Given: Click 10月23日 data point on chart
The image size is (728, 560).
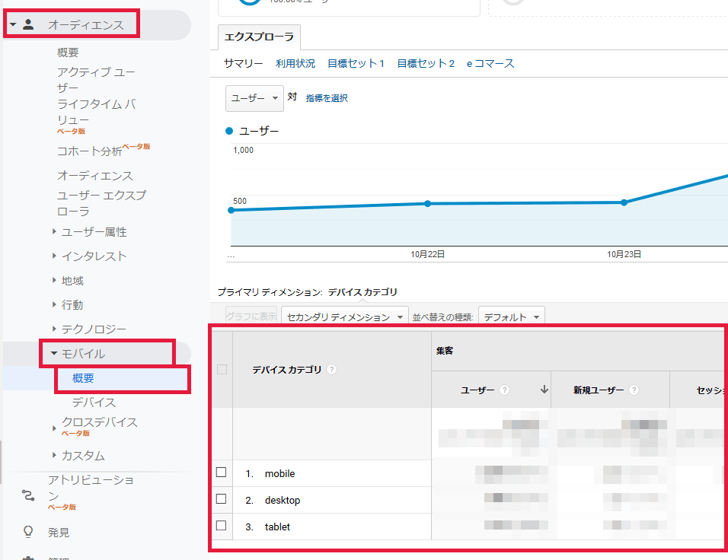Looking at the screenshot, I should coord(624,202).
